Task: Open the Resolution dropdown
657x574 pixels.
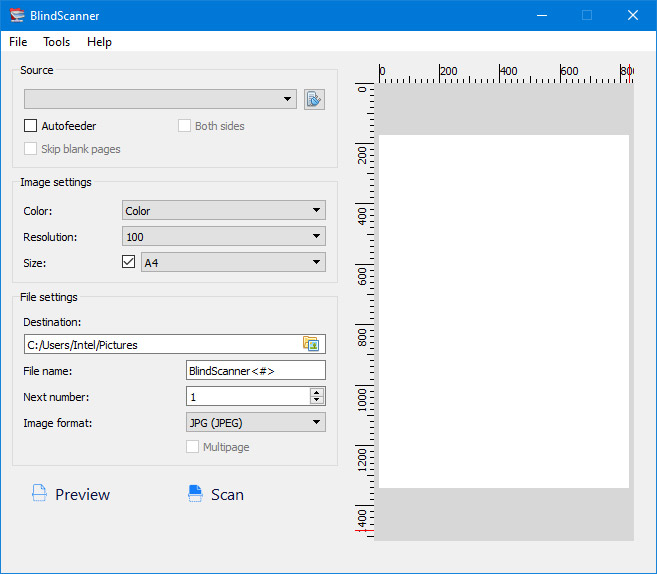Action: [x=223, y=237]
